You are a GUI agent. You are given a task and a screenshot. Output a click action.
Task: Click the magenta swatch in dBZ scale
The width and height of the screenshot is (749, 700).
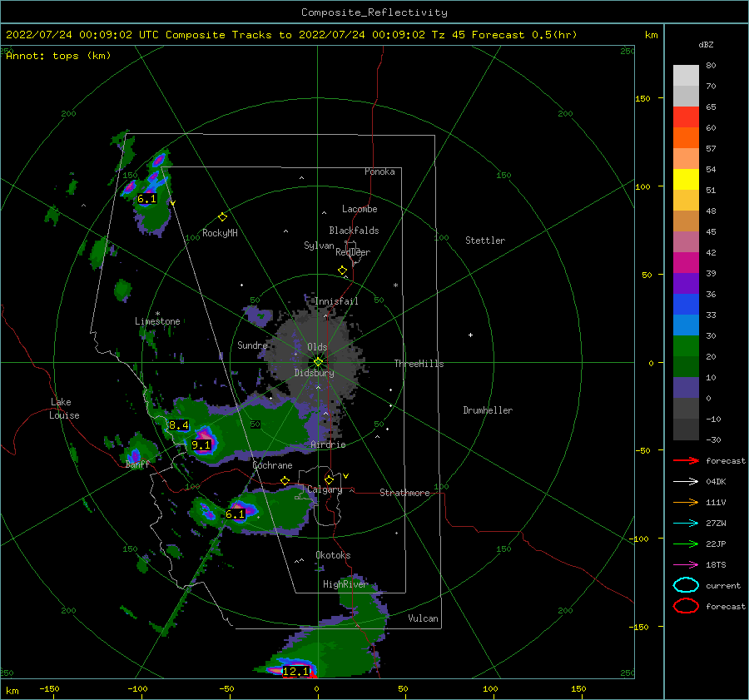click(x=686, y=263)
